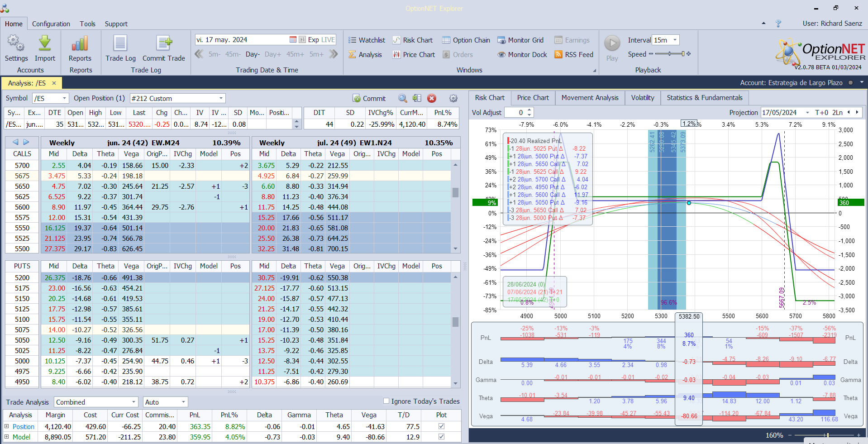
Task: Toggle the Plot checkbox for Position row
Action: coord(441,426)
